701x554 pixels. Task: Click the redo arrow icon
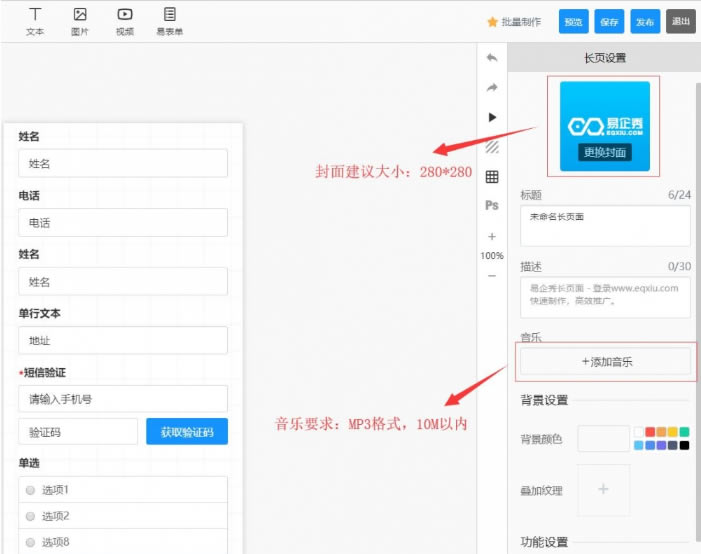pos(492,88)
